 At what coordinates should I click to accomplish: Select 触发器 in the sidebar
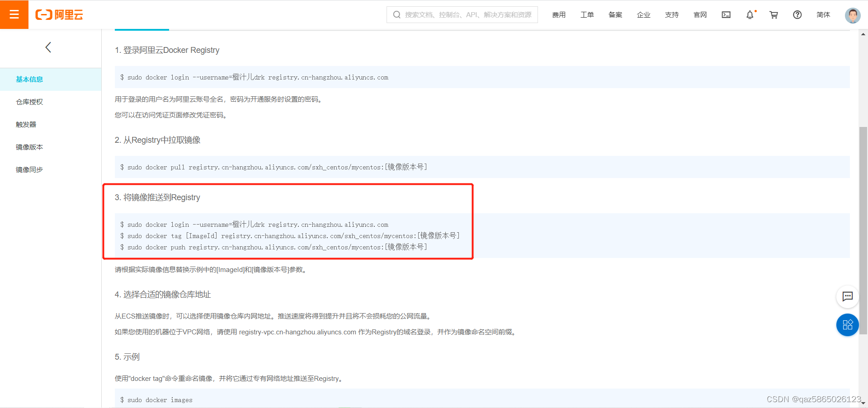pos(26,124)
